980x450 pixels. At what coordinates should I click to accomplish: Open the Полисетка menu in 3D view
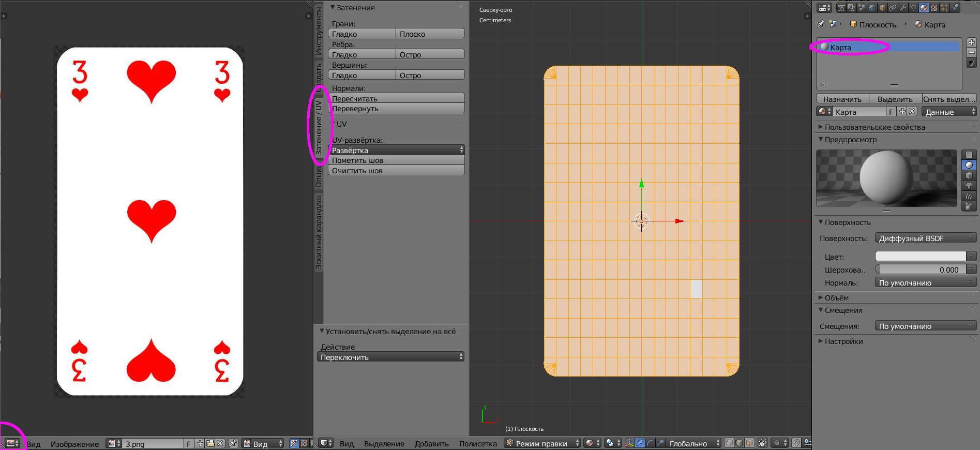click(478, 443)
